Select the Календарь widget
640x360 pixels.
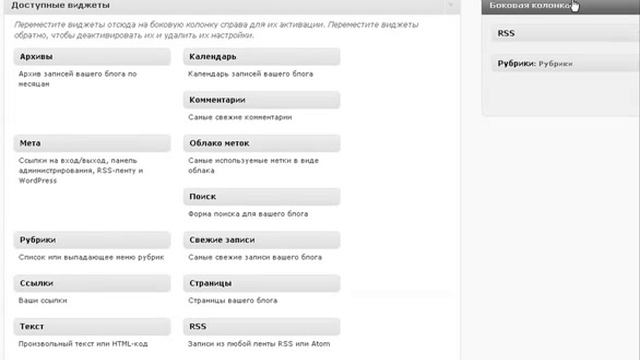pos(262,57)
